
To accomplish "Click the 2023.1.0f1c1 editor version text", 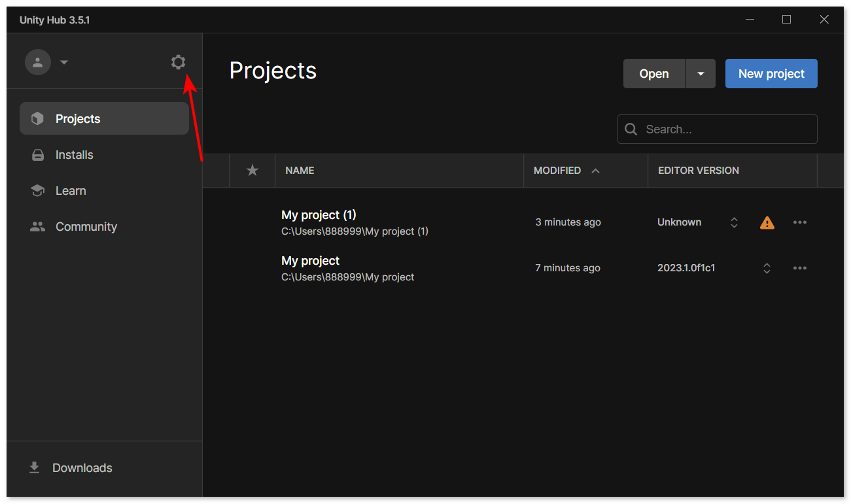I will pyautogui.click(x=686, y=268).
